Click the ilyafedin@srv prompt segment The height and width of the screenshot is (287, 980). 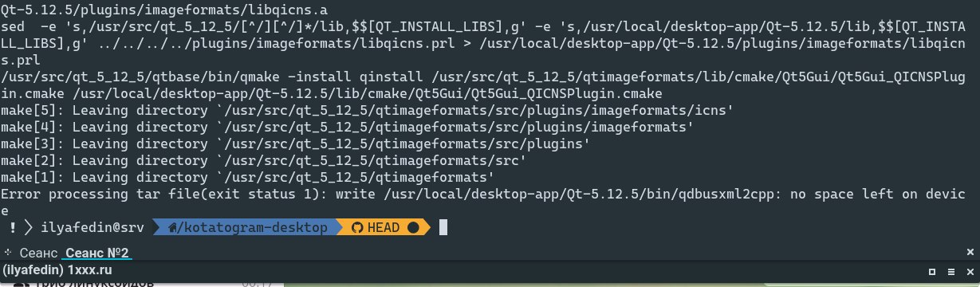tap(92, 227)
